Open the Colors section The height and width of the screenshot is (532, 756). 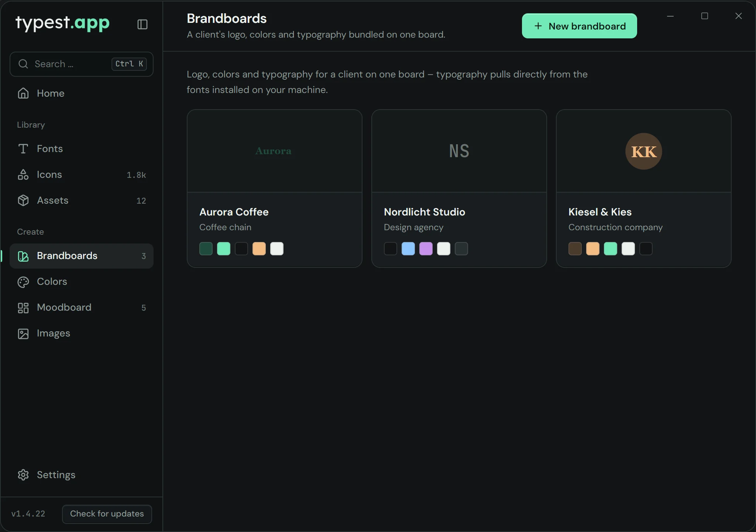82,282
